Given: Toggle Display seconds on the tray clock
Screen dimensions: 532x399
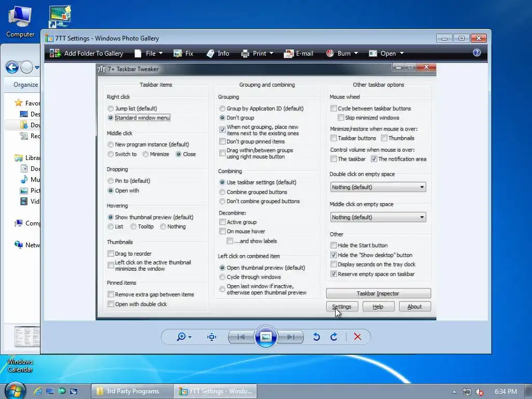Looking at the screenshot, I should pyautogui.click(x=334, y=264).
